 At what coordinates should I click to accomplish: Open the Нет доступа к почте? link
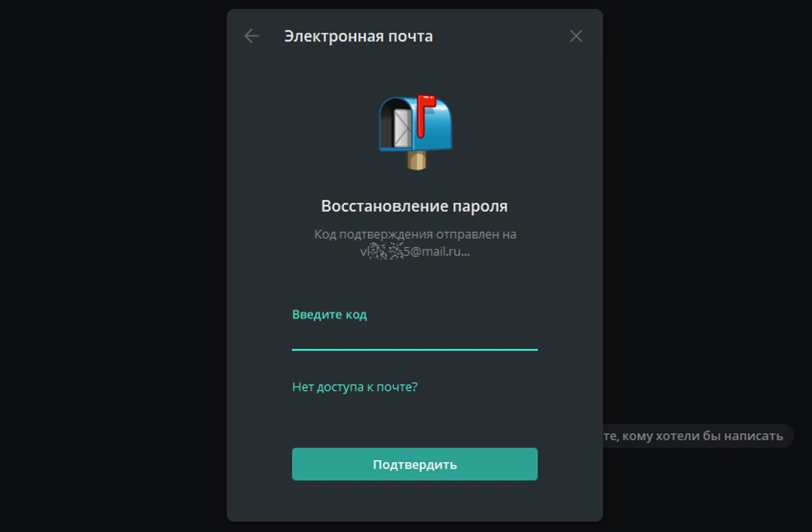click(355, 387)
